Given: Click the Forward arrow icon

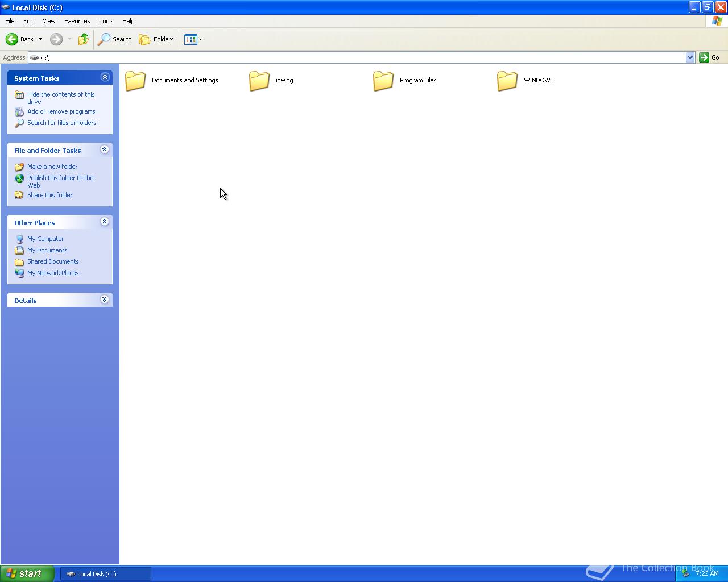Looking at the screenshot, I should (56, 39).
